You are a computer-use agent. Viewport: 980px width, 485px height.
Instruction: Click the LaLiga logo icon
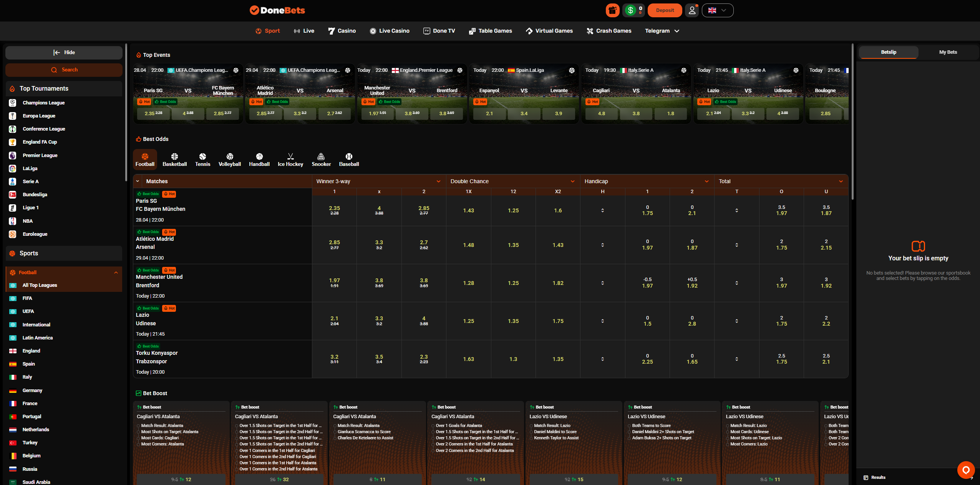coord(13,168)
